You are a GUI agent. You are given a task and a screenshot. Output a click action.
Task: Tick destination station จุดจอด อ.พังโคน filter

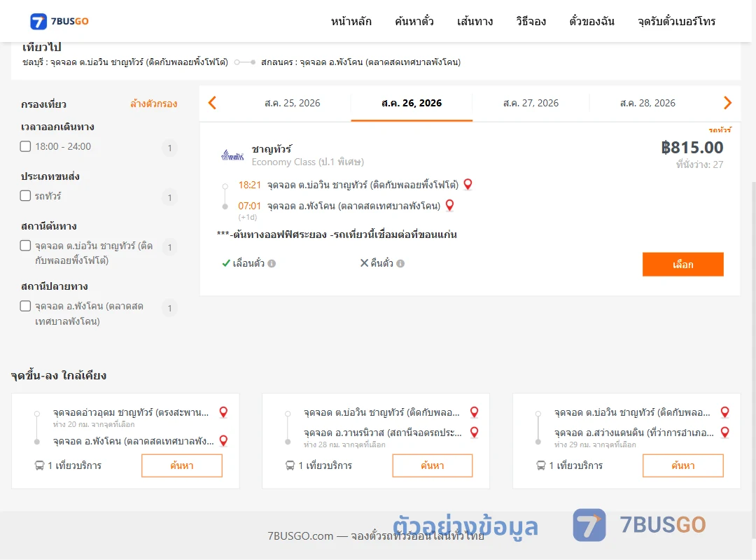click(26, 306)
